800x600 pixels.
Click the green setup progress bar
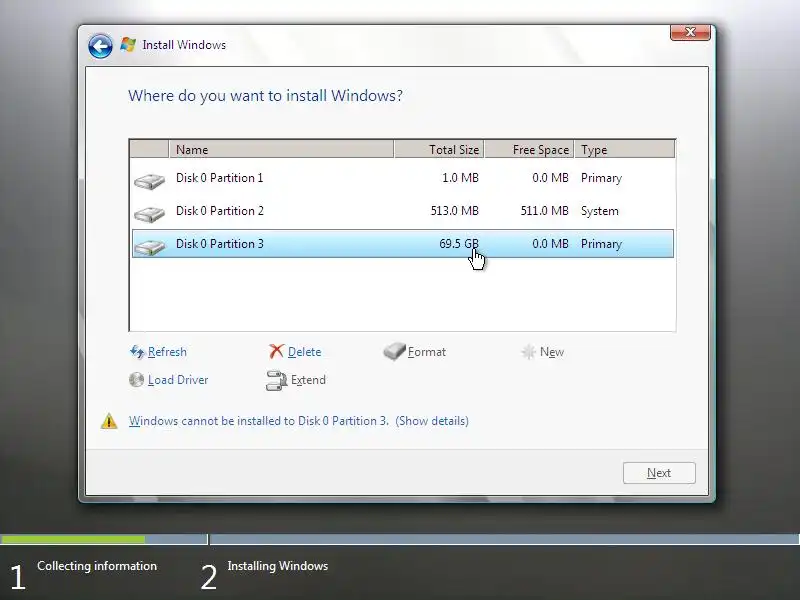point(72,539)
